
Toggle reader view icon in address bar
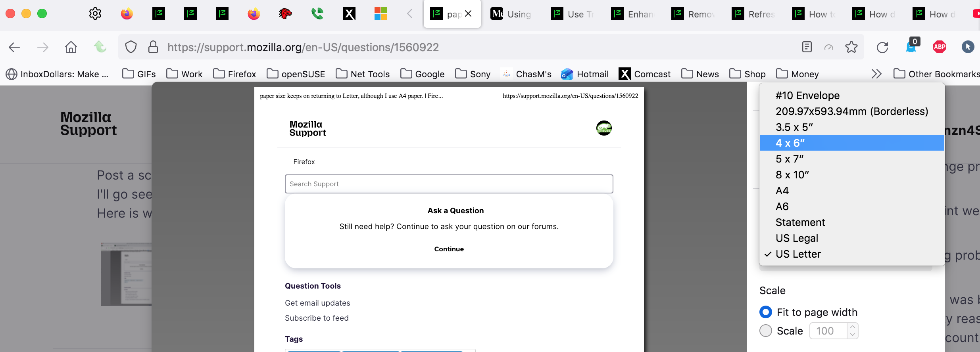coord(807,47)
